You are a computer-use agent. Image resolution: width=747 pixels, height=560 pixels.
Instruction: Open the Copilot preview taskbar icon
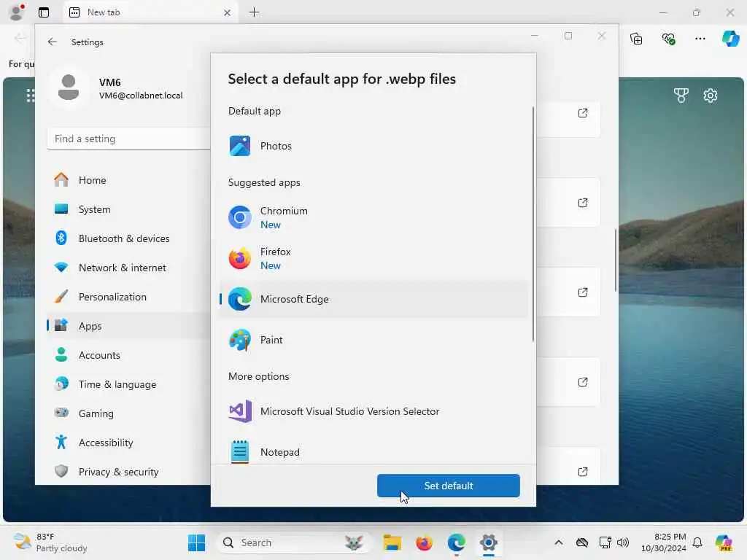(724, 542)
